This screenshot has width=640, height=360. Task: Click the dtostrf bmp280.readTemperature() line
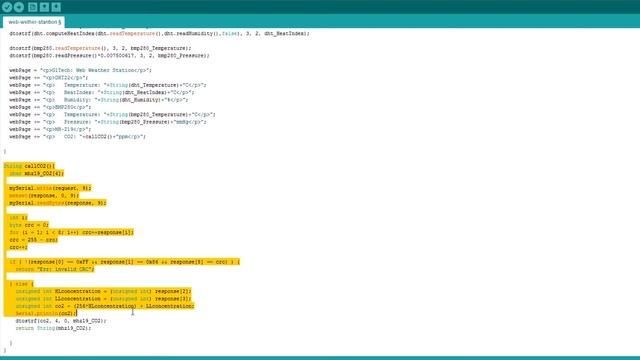100,48
